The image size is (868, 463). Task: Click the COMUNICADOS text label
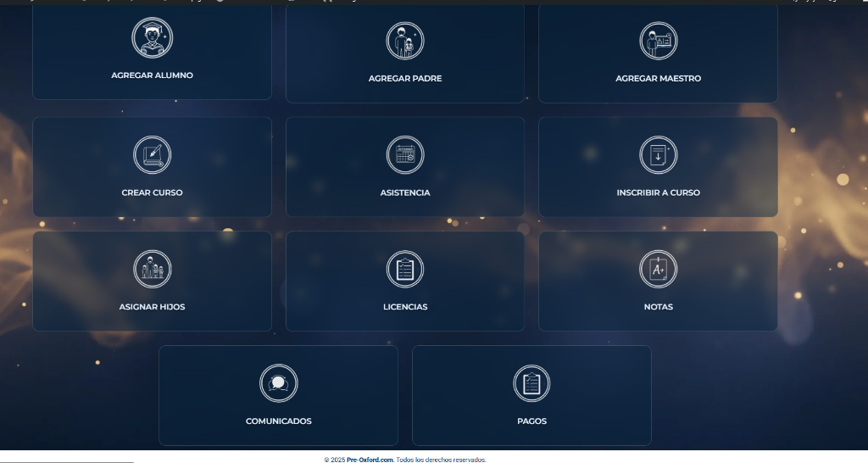point(278,421)
